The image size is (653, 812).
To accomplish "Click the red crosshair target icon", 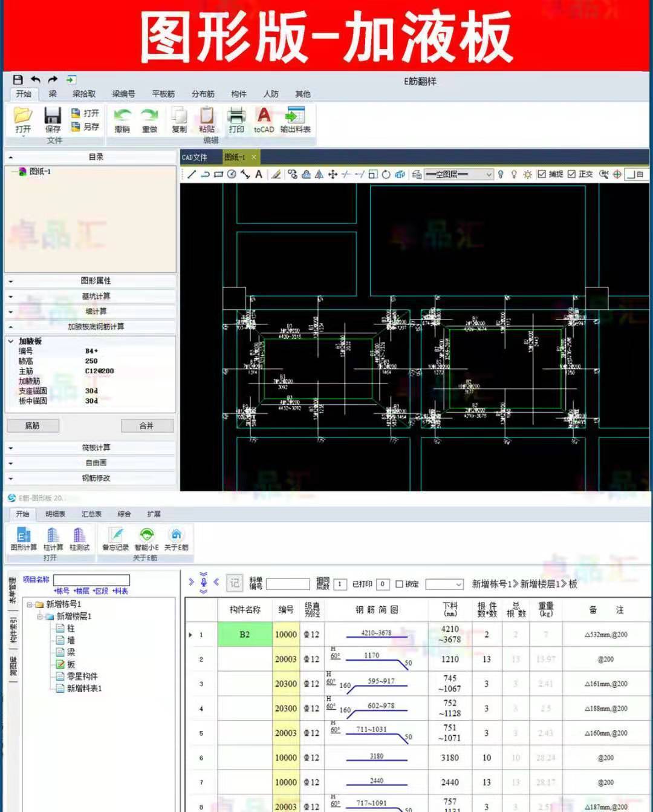I will coord(617,174).
